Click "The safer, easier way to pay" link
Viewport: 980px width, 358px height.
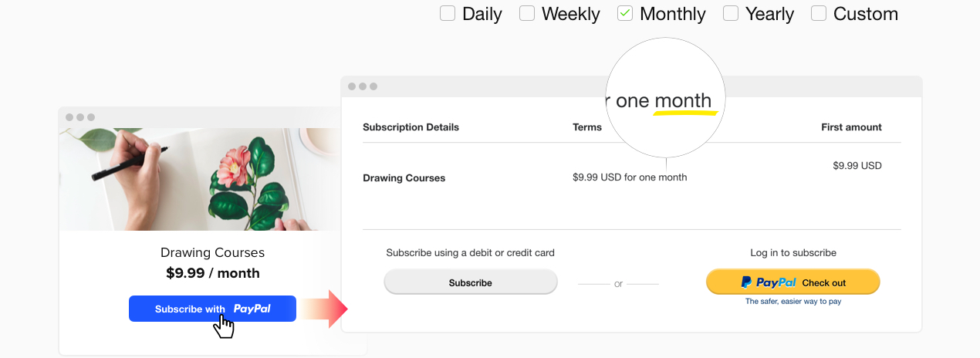click(x=792, y=302)
